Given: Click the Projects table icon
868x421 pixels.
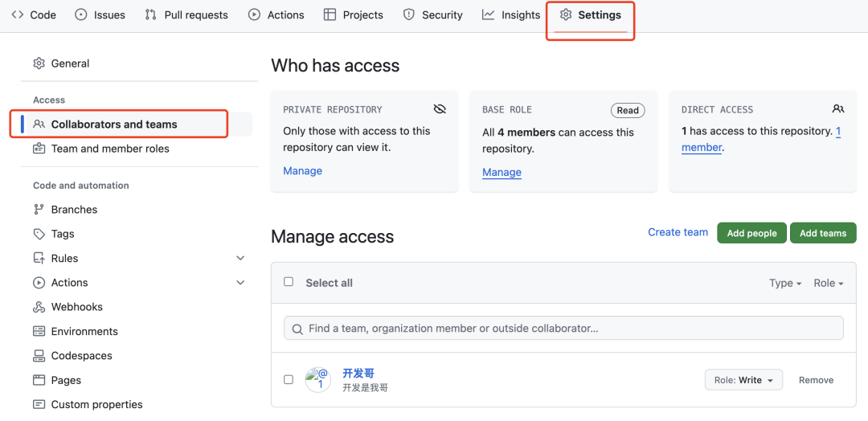Looking at the screenshot, I should 330,15.
